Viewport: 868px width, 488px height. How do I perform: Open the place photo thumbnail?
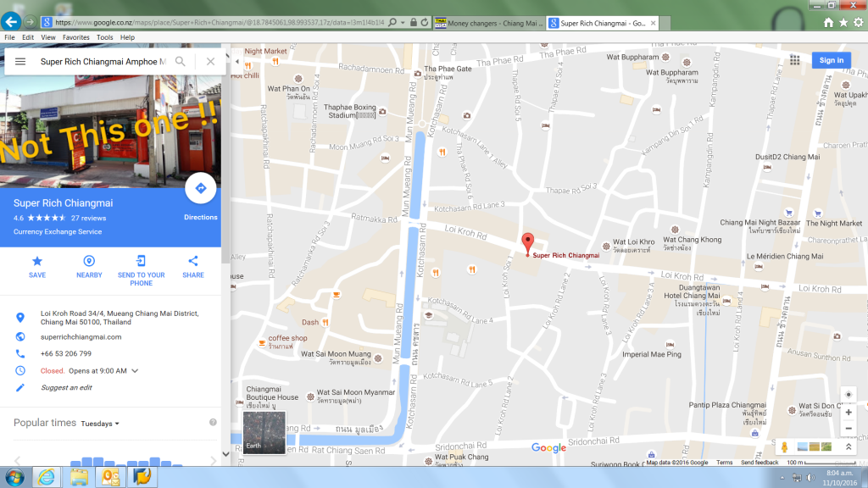111,130
